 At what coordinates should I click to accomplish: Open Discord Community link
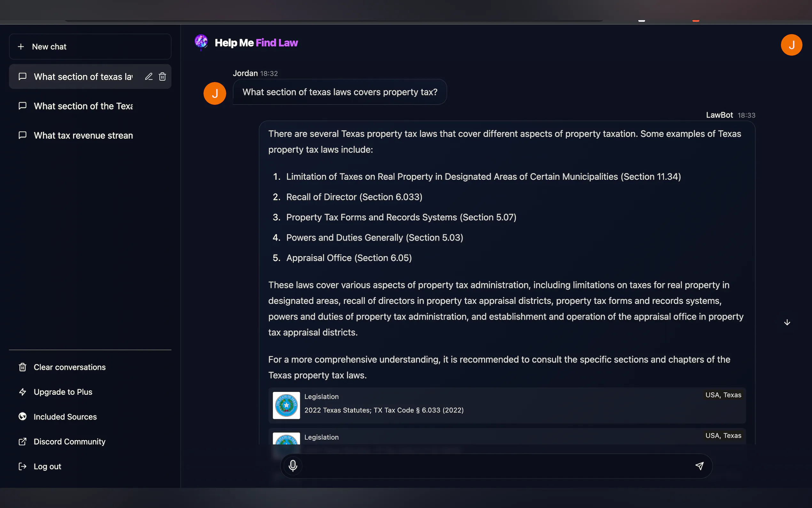click(x=69, y=442)
